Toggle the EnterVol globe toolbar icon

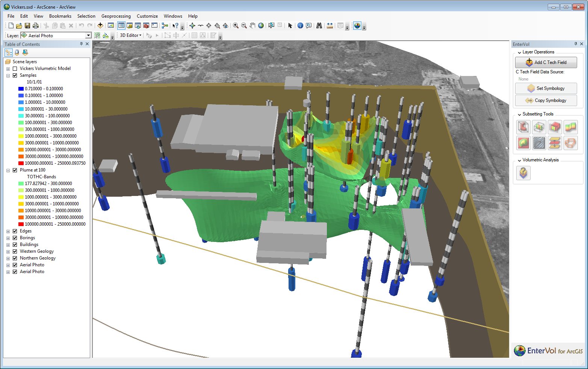tap(357, 26)
